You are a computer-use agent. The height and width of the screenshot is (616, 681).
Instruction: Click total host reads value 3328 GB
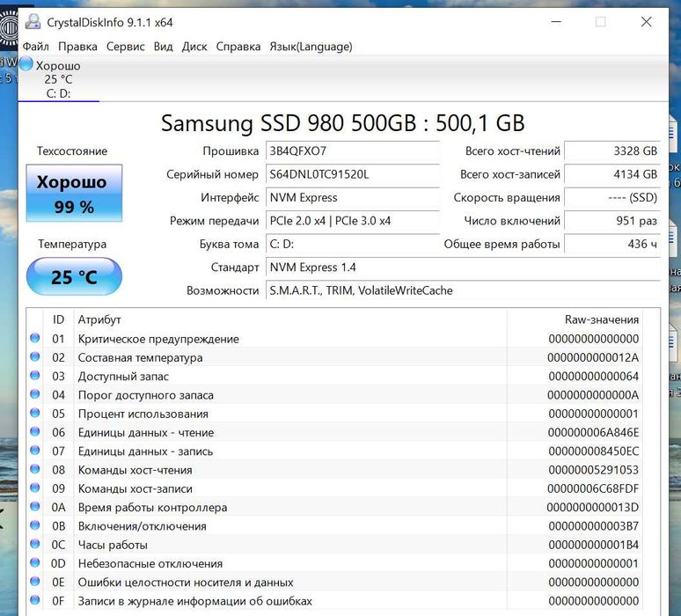612,151
